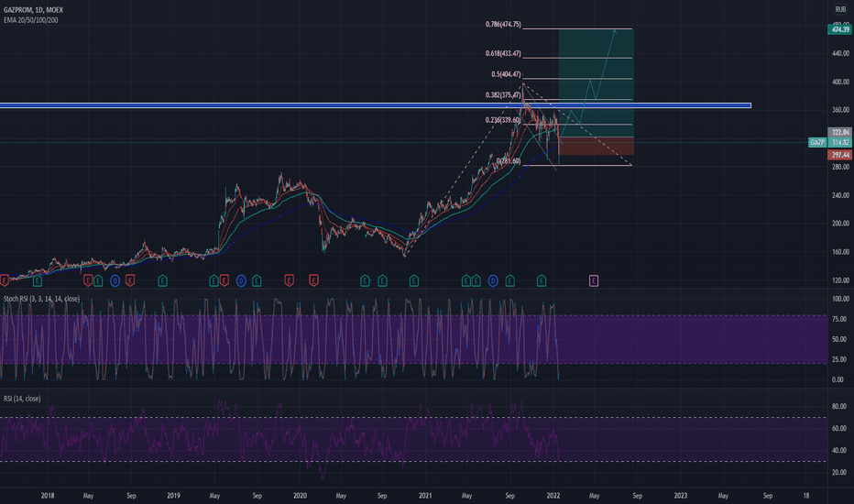This screenshot has width=854, height=504.
Task: Click the GAZP symbol label on price line
Action: coord(817,142)
